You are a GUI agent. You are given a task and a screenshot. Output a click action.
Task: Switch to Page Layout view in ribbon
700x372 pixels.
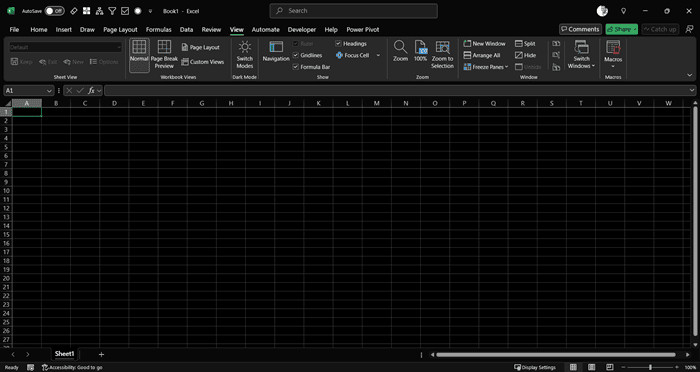click(x=200, y=47)
